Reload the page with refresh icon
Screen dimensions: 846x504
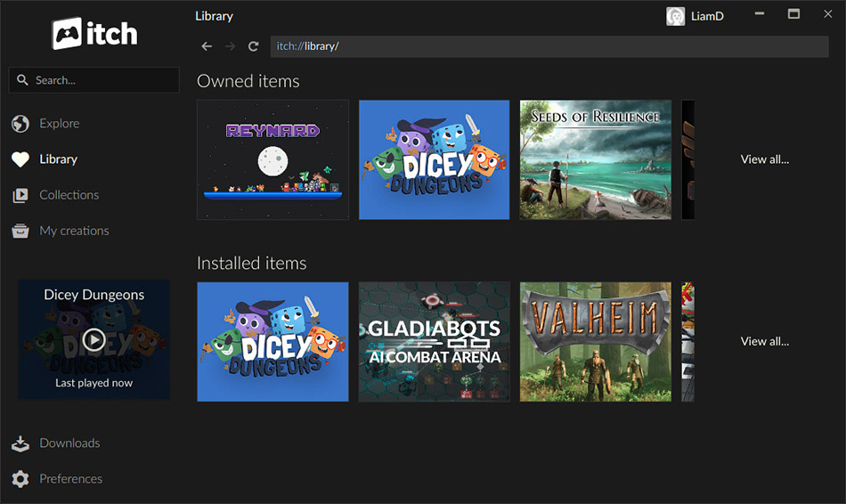(253, 46)
